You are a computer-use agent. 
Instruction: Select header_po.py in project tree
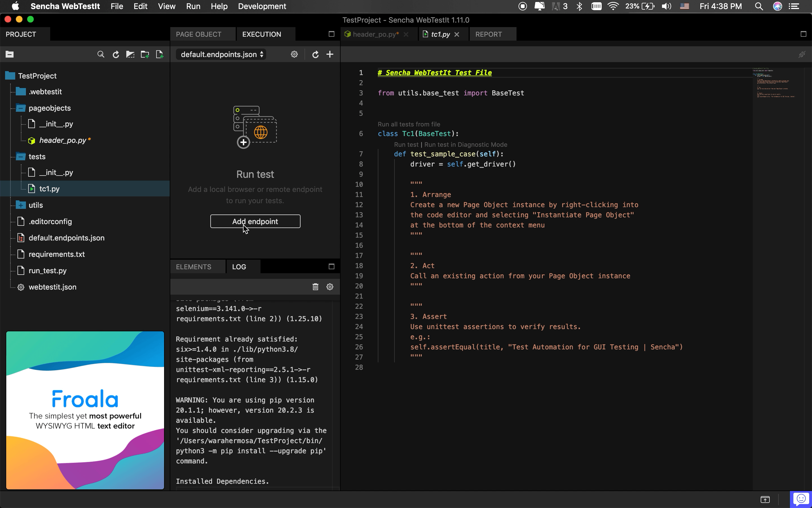[x=63, y=141]
